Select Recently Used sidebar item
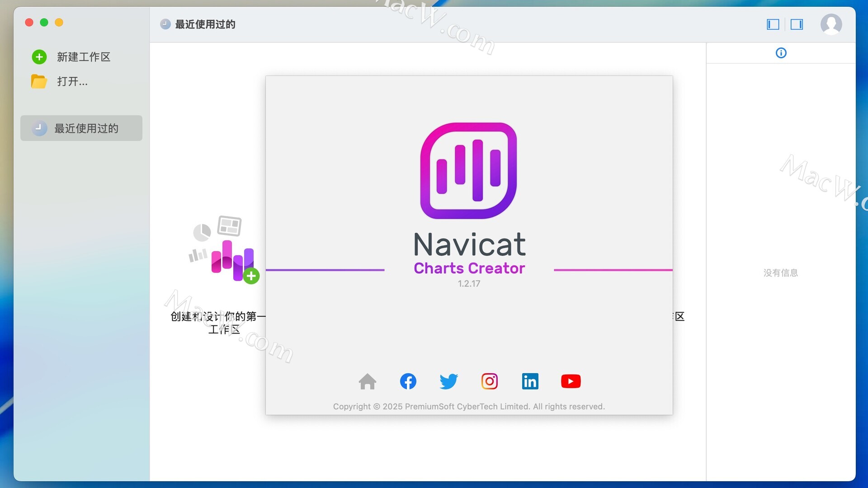The image size is (868, 488). click(x=81, y=128)
